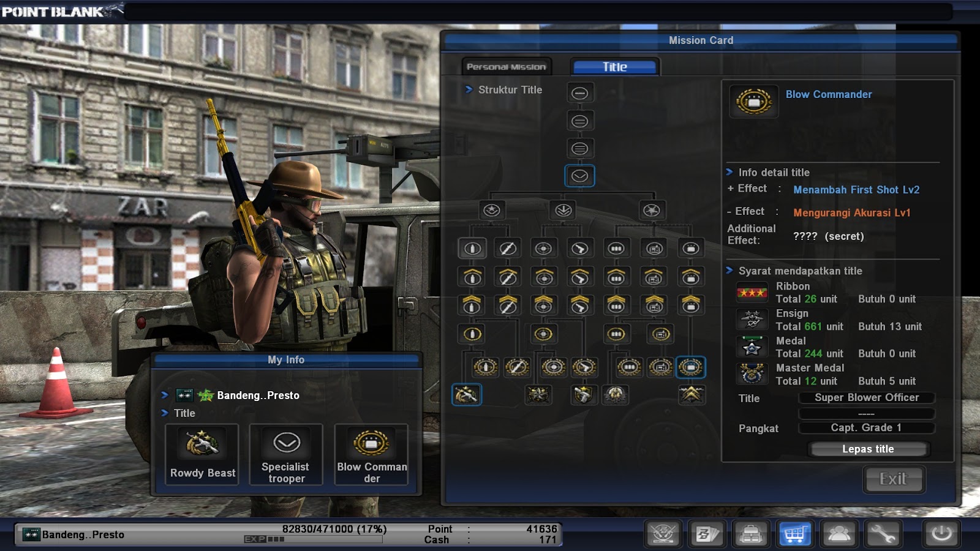
Task: Select the highlighted rifle emblem master title
Action: (x=467, y=395)
